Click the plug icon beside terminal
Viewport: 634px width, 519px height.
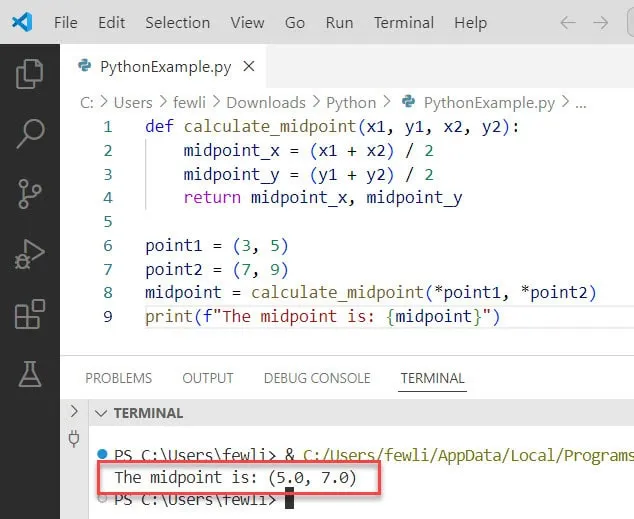pos(73,438)
